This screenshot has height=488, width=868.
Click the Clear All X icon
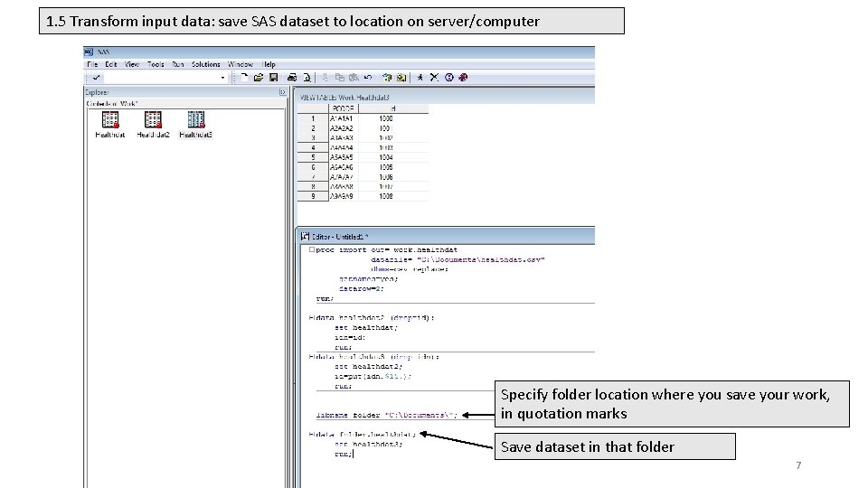click(x=435, y=78)
